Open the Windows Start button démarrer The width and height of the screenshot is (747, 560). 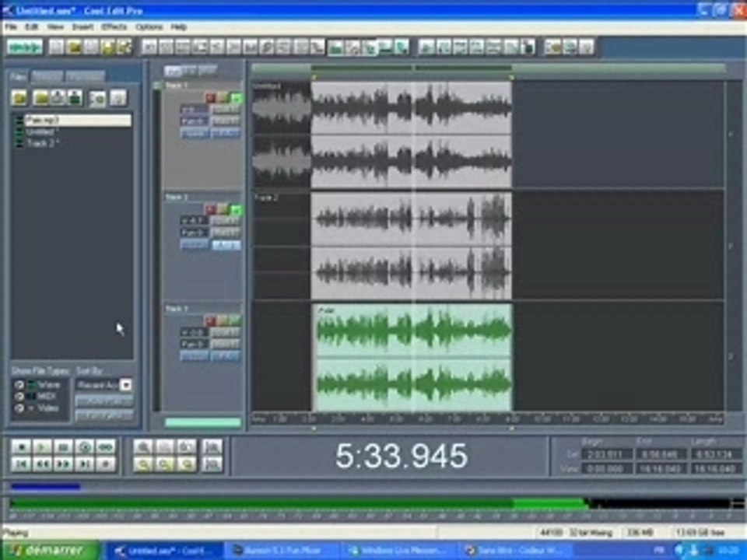coord(50,551)
